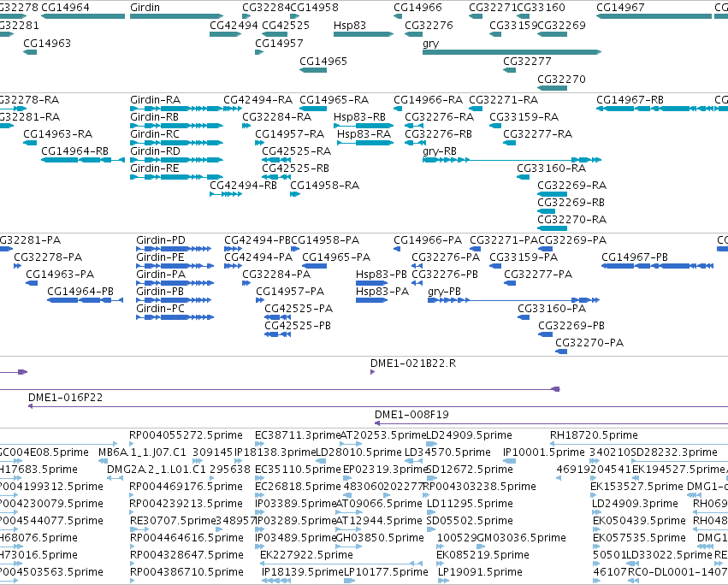Select the DME1-021B22.R BAC end
This screenshot has width=728, height=585.
(x=372, y=372)
